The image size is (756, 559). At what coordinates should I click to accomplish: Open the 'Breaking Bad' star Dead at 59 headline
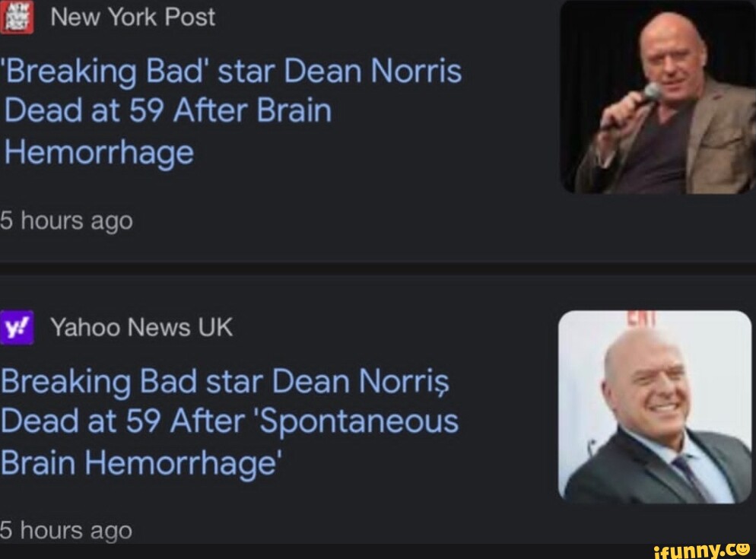coord(228,110)
